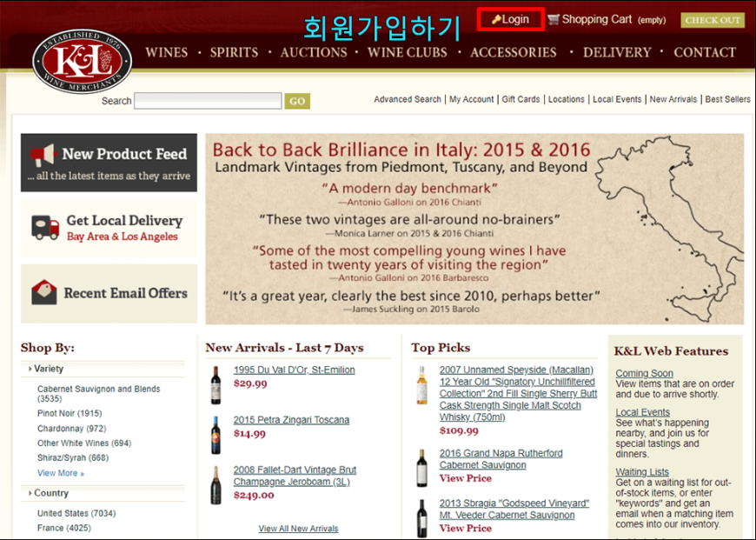The image size is (756, 540).
Task: Click the key icon beside Login
Action: 496,19
